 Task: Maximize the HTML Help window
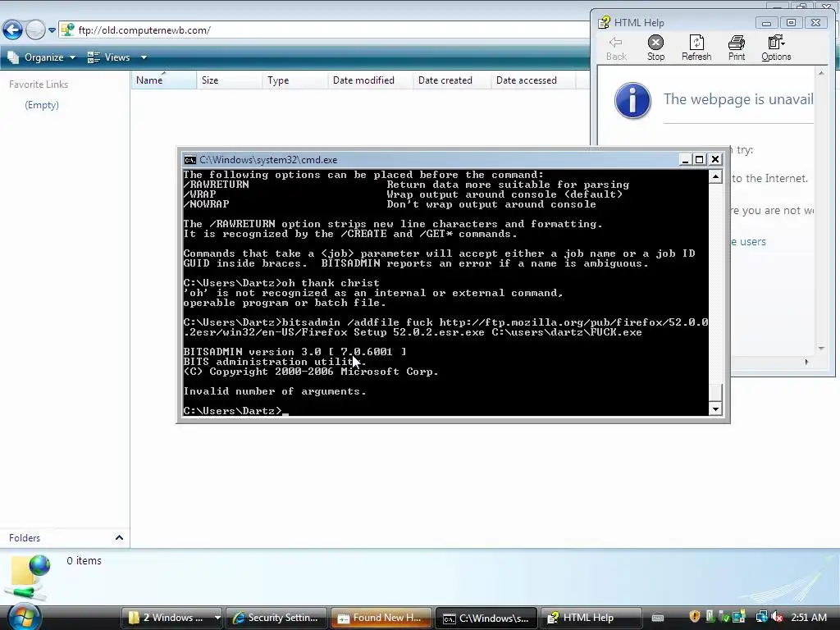pyautogui.click(x=792, y=22)
